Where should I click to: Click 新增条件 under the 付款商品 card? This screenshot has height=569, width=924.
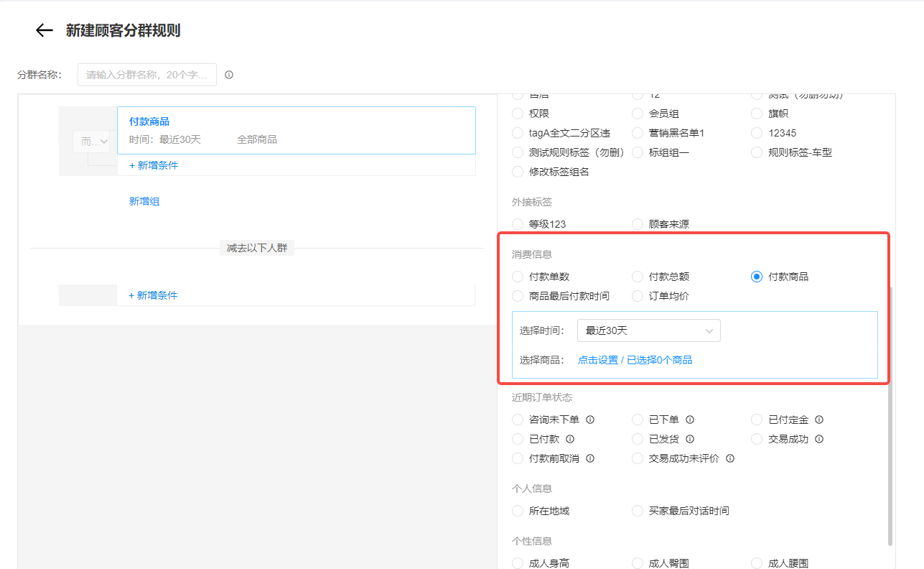tap(154, 165)
